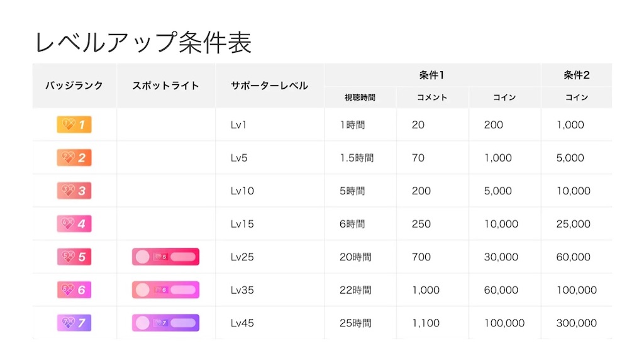Click the レベルアップ条件表 title
Viewport: 644px width, 349px height.
click(x=143, y=42)
